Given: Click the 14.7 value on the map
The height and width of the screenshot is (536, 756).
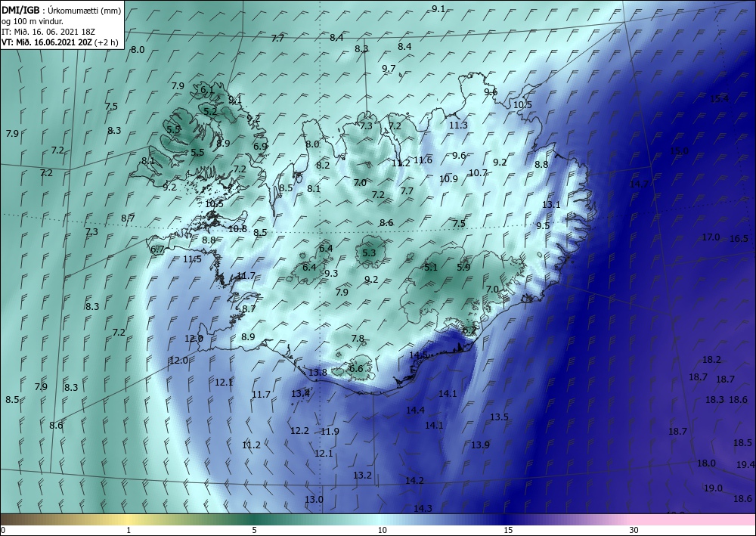Looking at the screenshot, I should tap(639, 184).
